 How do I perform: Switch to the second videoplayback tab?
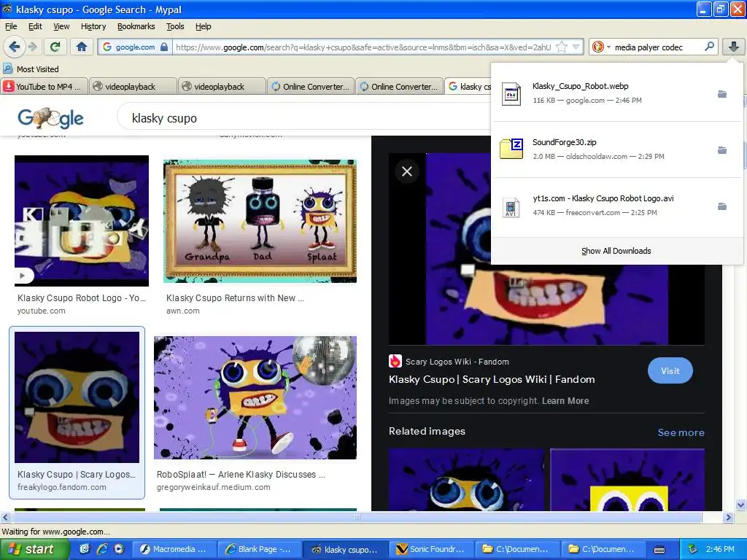pos(222,86)
